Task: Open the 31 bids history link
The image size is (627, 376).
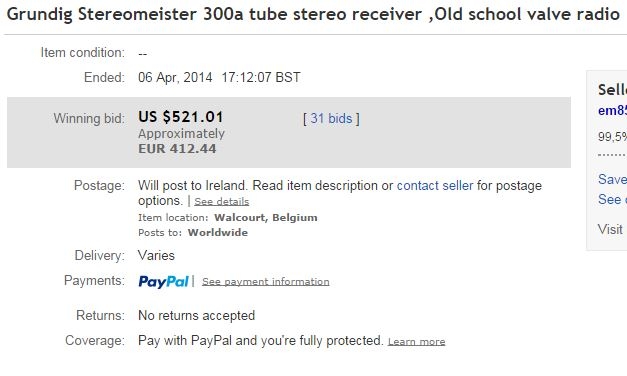Action: (331, 118)
